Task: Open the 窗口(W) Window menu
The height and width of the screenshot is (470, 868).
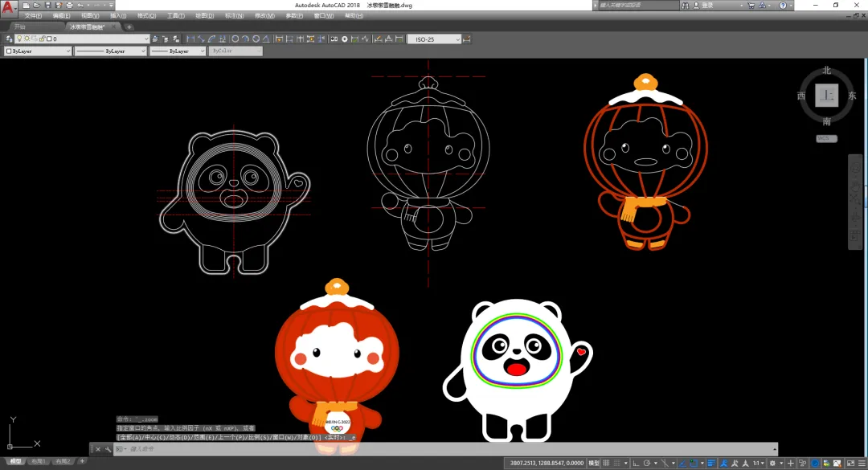Action: pos(323,15)
